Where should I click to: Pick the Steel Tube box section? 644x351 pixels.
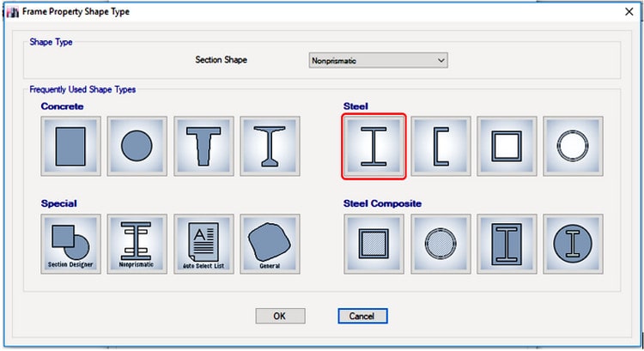pyautogui.click(x=507, y=146)
